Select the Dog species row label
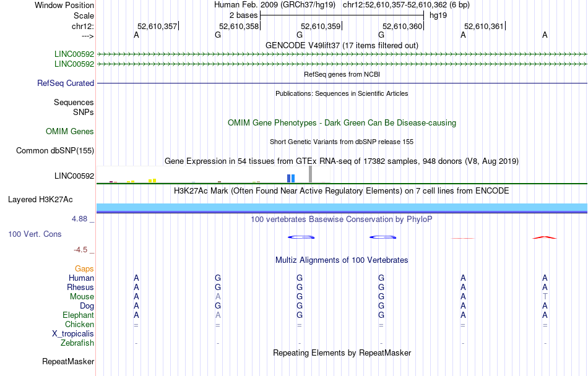Screen dimensions: 588x376 click(87, 306)
